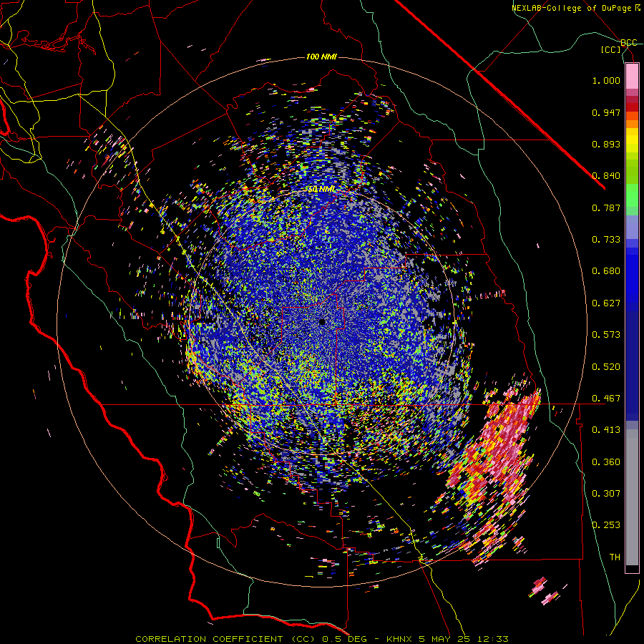Screen dimensions: 644x644
Task: Select the 0.467 scale value
Action: 606,399
